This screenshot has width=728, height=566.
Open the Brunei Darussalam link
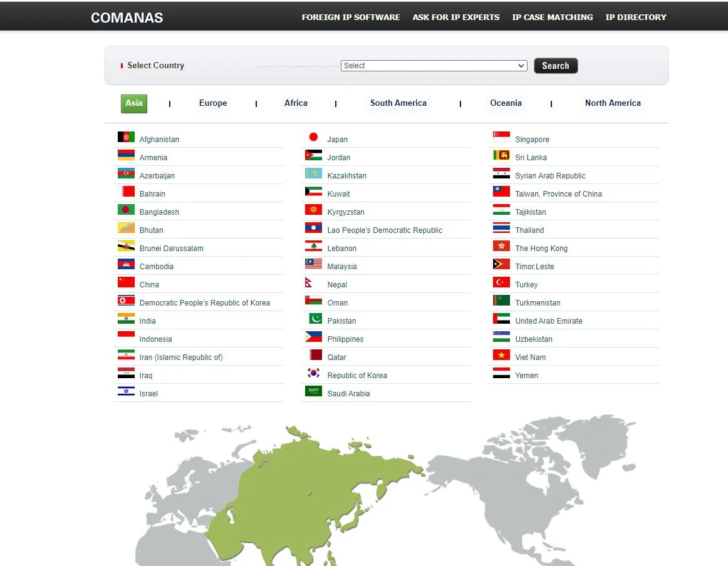[171, 248]
